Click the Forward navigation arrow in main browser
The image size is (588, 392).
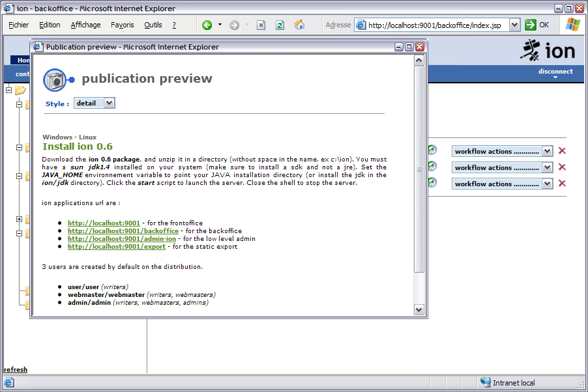(235, 25)
